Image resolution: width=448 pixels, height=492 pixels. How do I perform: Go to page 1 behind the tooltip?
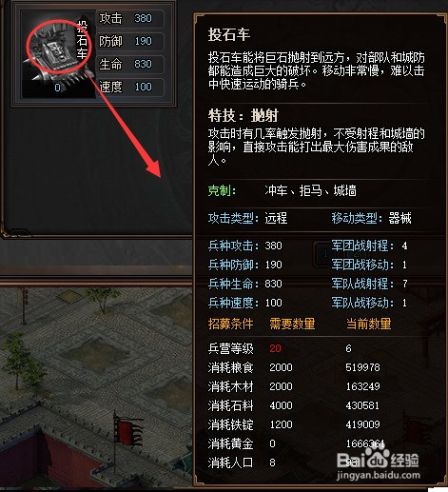point(325,254)
